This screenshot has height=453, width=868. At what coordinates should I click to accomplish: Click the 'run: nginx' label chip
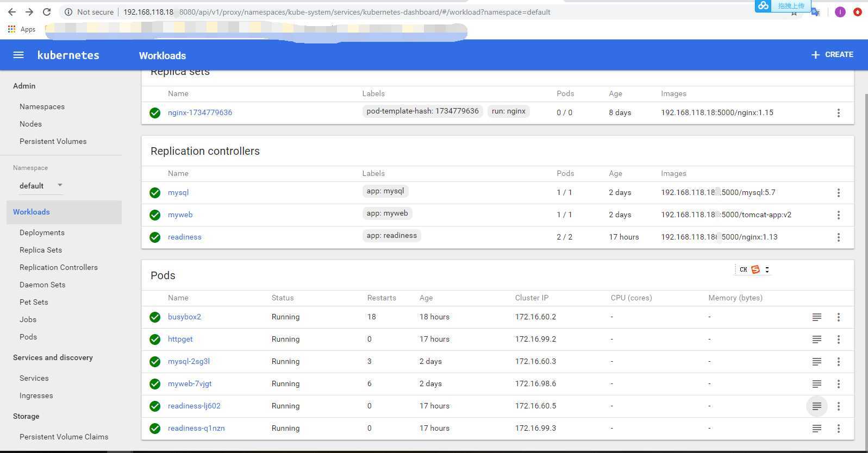pyautogui.click(x=509, y=111)
